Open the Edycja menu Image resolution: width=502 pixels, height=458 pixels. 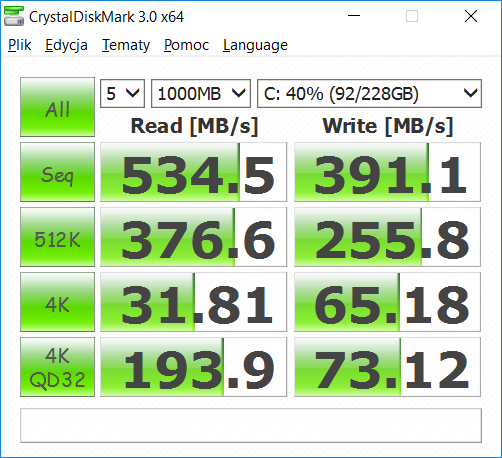(x=66, y=45)
